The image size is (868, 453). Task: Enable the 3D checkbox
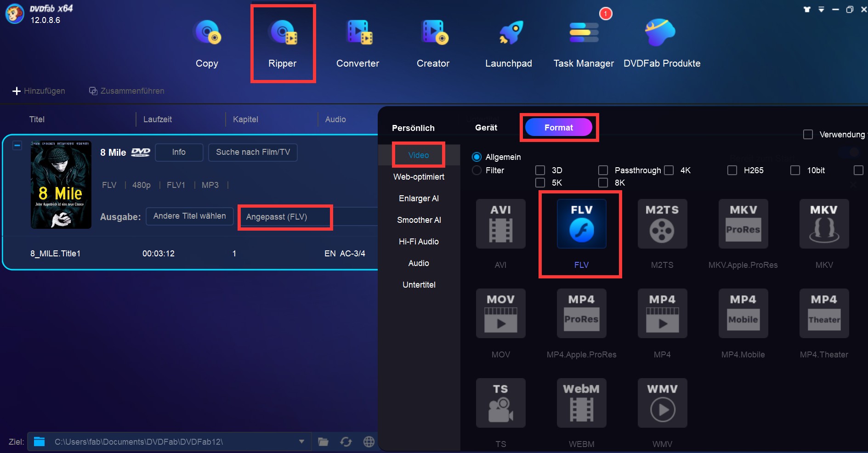[540, 170]
